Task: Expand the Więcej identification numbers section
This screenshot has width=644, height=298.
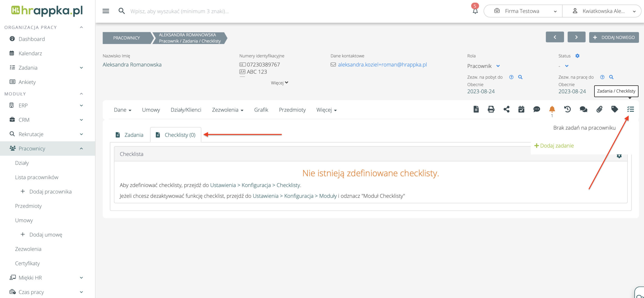Action: pyautogui.click(x=279, y=83)
